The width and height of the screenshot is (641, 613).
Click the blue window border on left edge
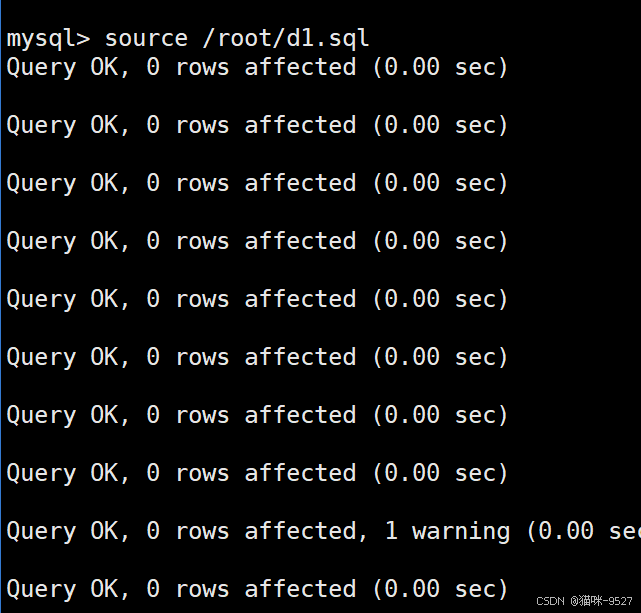[0, 306]
